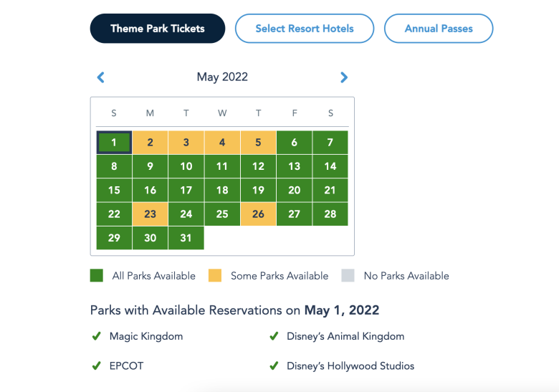Switch to the Annual Passes tab
The image size is (559, 392).
pyautogui.click(x=439, y=29)
